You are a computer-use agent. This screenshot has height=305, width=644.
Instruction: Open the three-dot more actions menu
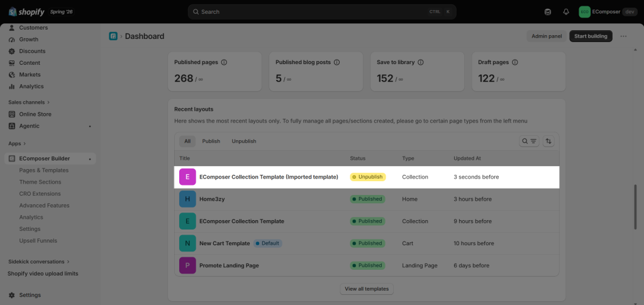(623, 36)
